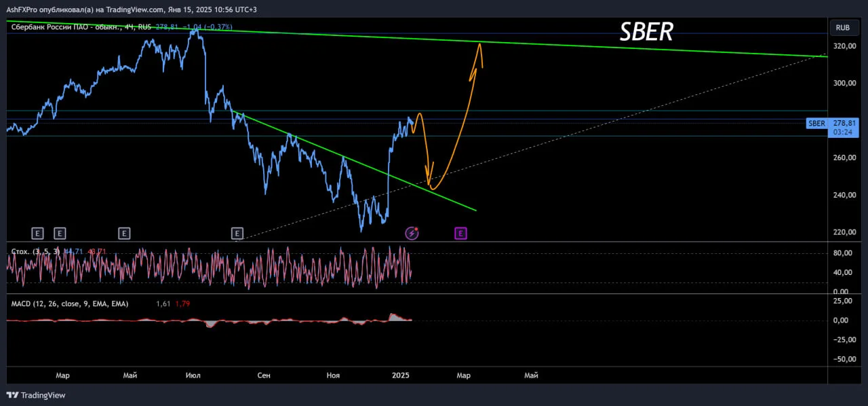Click the 260,00 price axis label
Viewport: 868px width, 406px height.
click(x=844, y=158)
